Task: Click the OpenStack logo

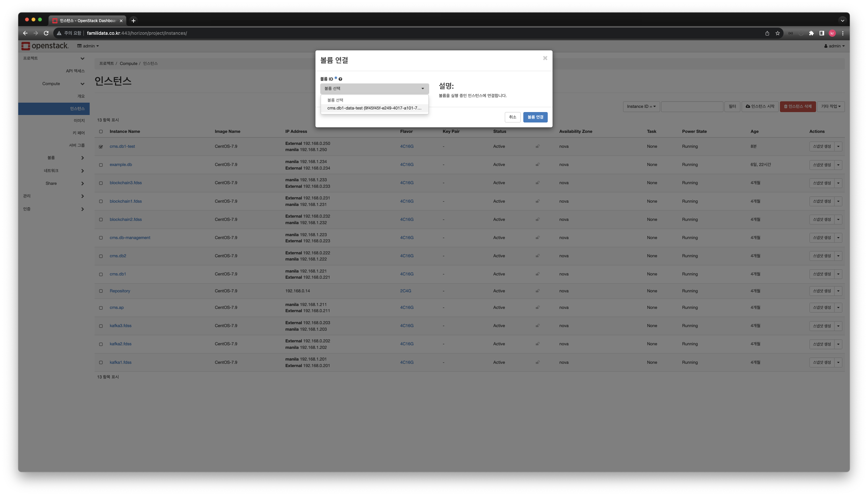Action: tap(45, 46)
